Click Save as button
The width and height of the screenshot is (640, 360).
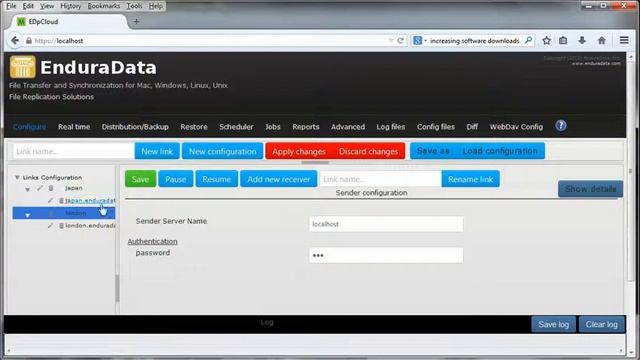433,151
